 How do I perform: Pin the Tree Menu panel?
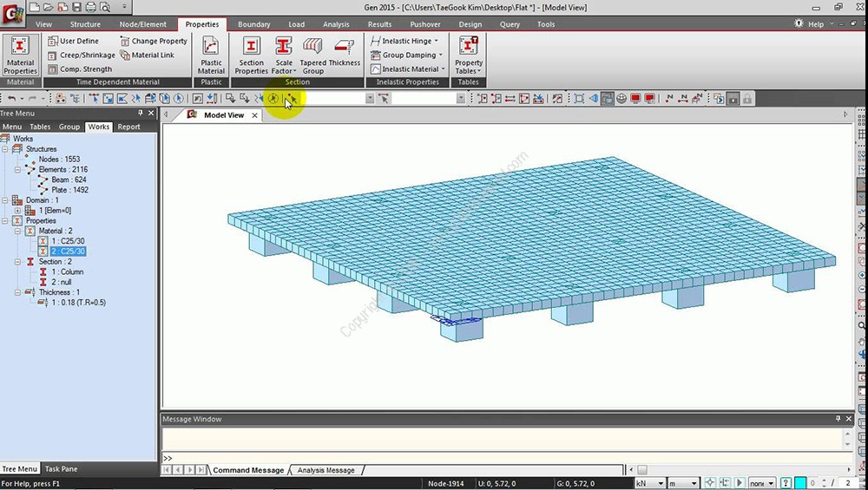141,114
